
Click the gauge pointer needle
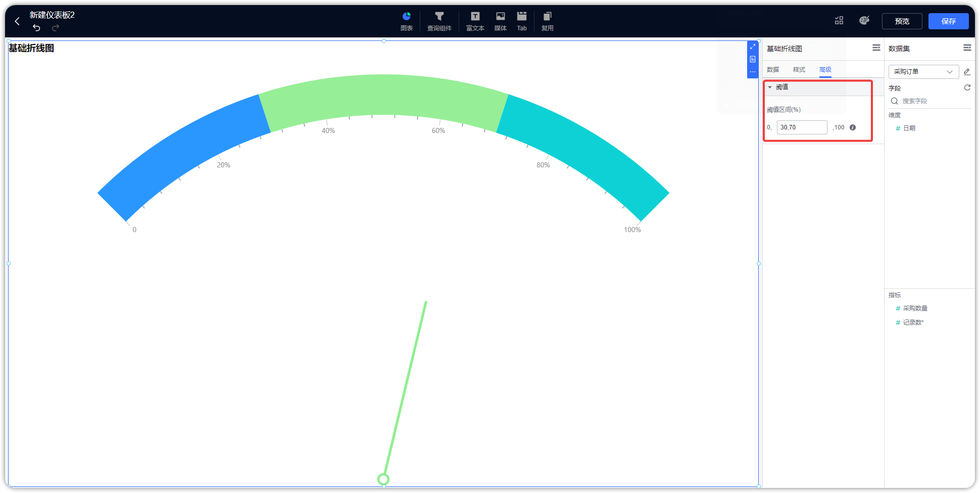tap(405, 389)
